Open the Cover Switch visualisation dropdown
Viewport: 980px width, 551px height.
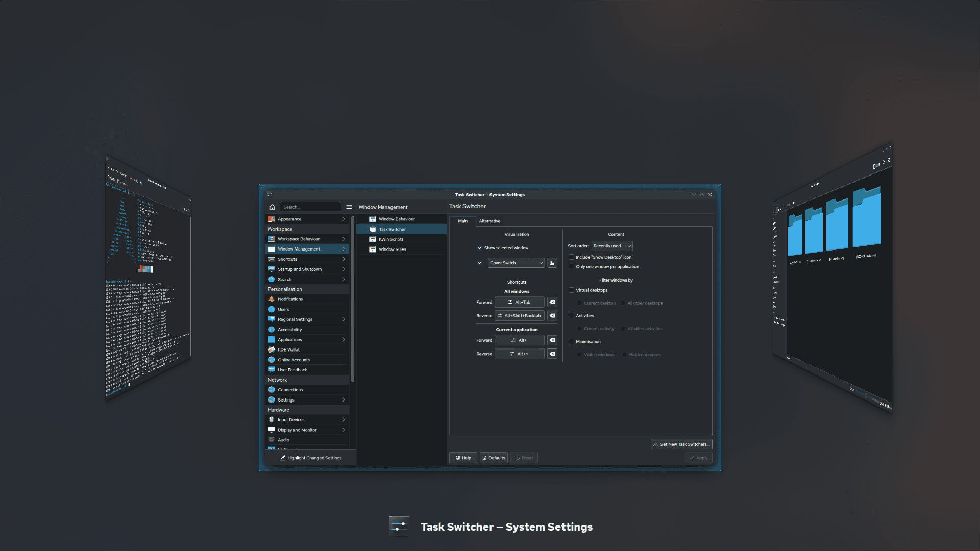pyautogui.click(x=516, y=263)
